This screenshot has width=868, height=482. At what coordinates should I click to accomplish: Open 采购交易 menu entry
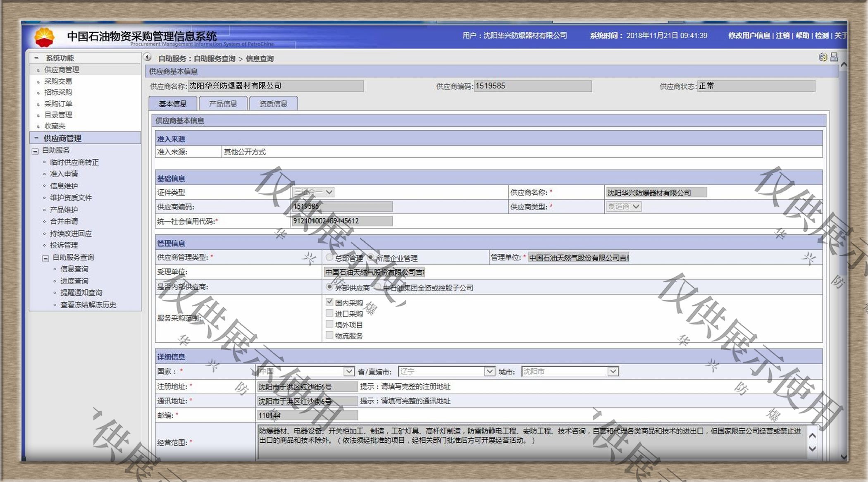58,81
